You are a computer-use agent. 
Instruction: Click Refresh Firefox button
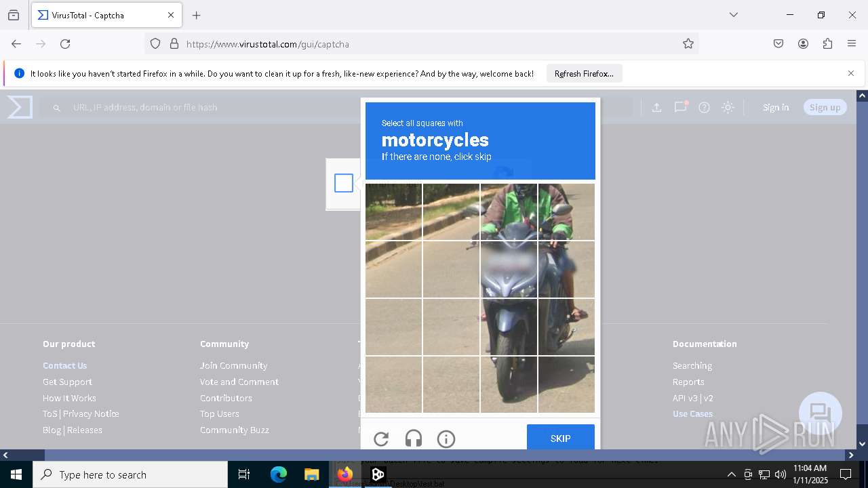(x=584, y=73)
